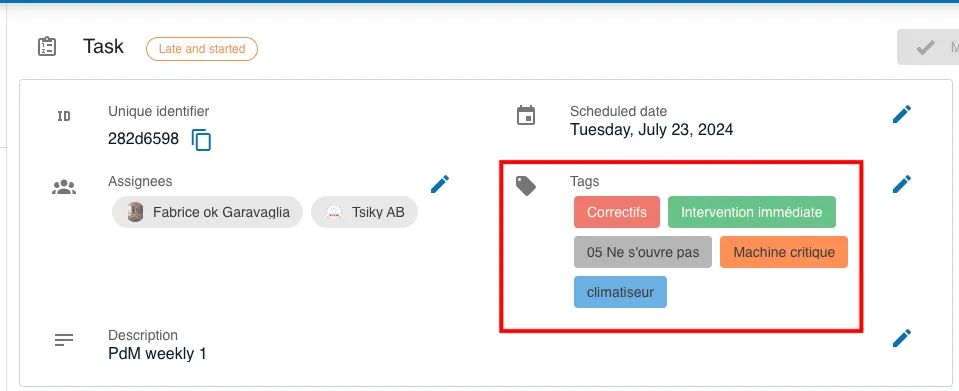This screenshot has width=959, height=391.
Task: Select the Fabrice ok Garavaglia assignee chip
Action: (x=207, y=212)
